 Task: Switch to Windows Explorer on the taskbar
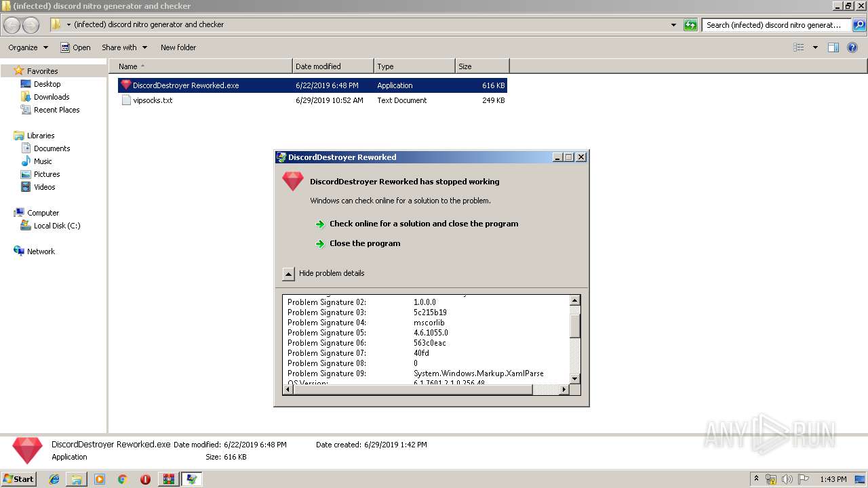(77, 479)
